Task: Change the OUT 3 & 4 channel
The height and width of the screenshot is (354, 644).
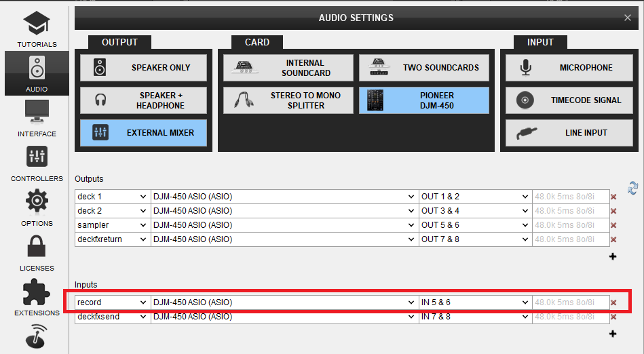Action: (475, 211)
